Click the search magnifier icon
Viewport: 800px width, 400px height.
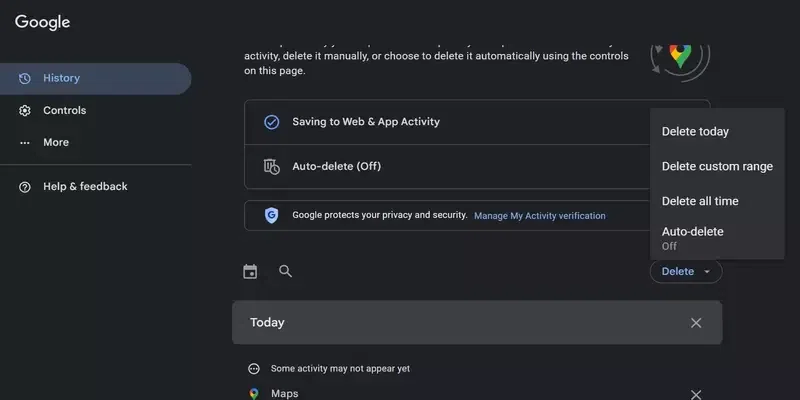pyautogui.click(x=285, y=271)
